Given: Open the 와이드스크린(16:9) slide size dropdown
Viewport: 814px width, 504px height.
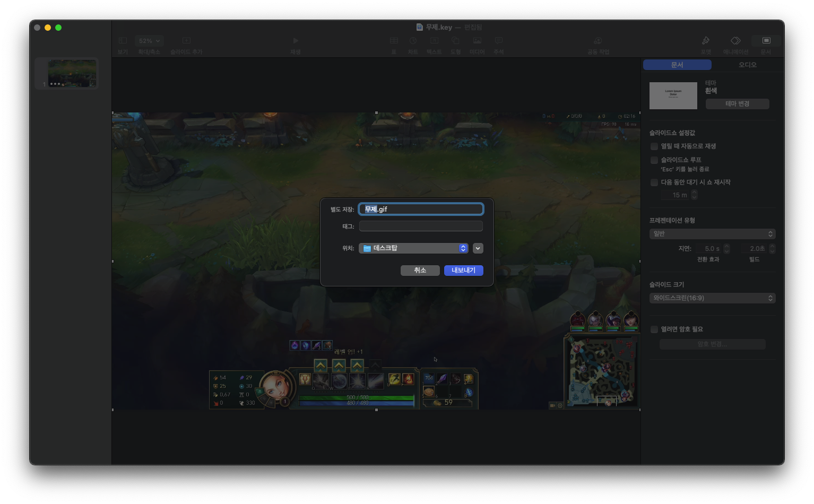Looking at the screenshot, I should tap(712, 298).
